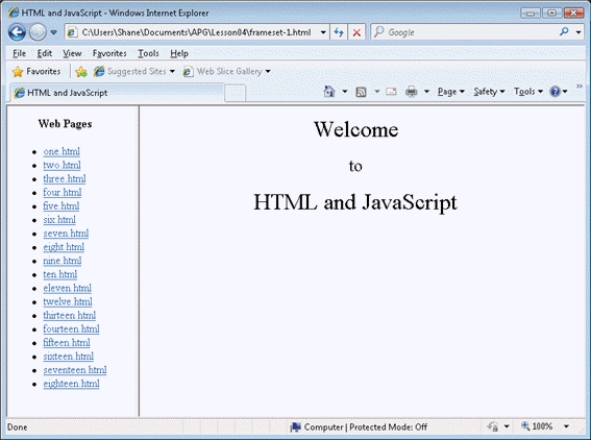Open the six.html link
Viewport: 591px width, 440px height.
(x=59, y=220)
